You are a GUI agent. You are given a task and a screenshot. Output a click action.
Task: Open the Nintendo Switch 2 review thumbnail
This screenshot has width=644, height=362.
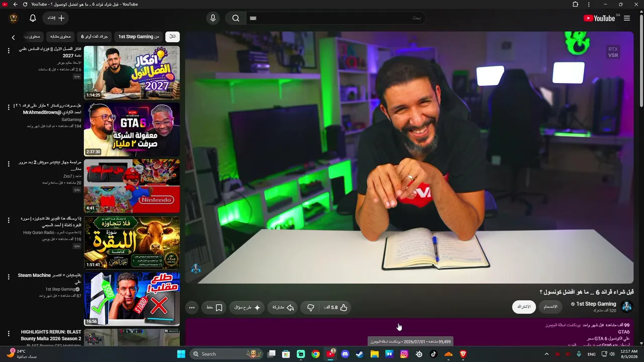(132, 187)
